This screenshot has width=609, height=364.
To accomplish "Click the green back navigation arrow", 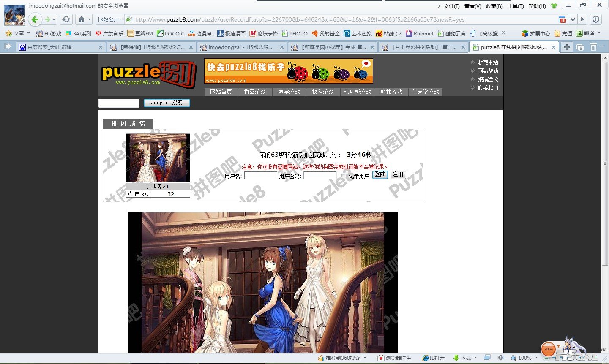I will click(x=35, y=19).
